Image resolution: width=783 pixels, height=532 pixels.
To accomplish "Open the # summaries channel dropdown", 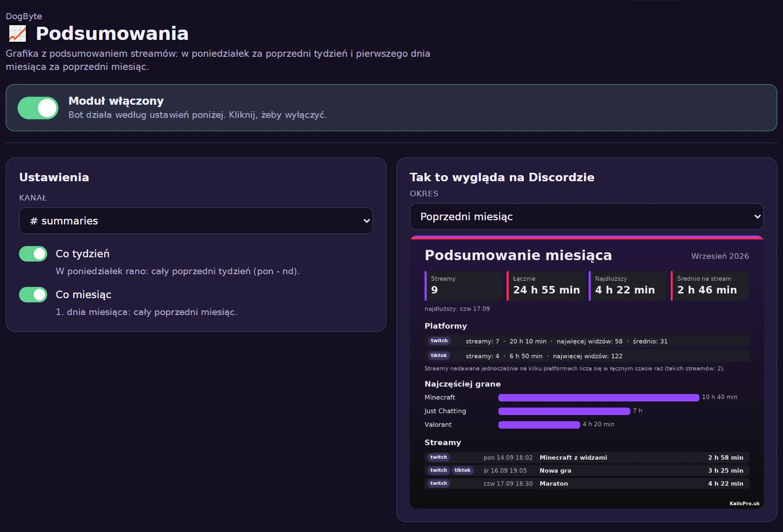I will coord(196,221).
